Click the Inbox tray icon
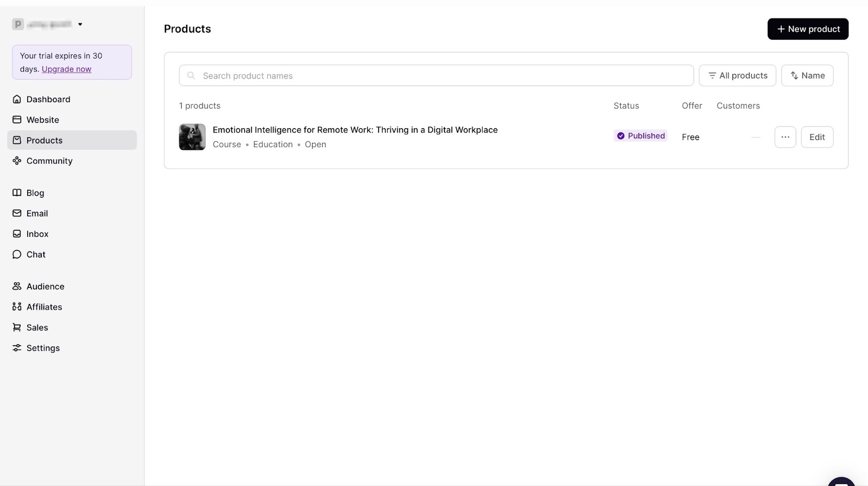Viewport: 868px width, 486px height. [x=17, y=234]
